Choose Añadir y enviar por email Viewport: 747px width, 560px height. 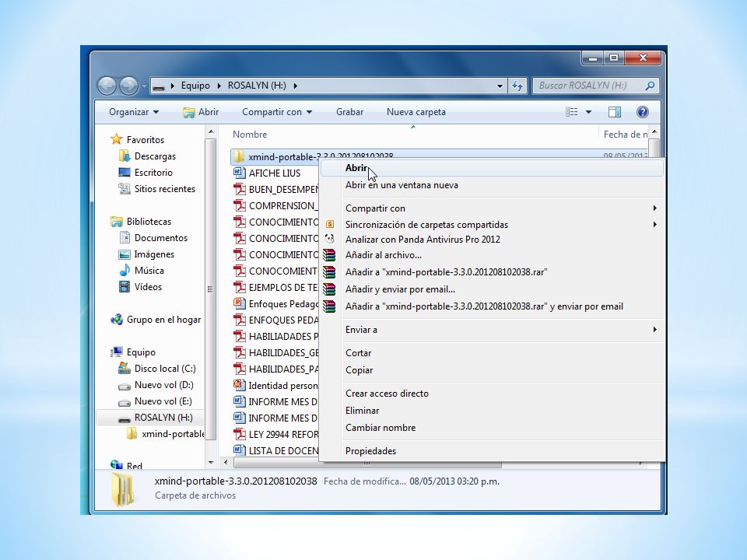pyautogui.click(x=492, y=289)
